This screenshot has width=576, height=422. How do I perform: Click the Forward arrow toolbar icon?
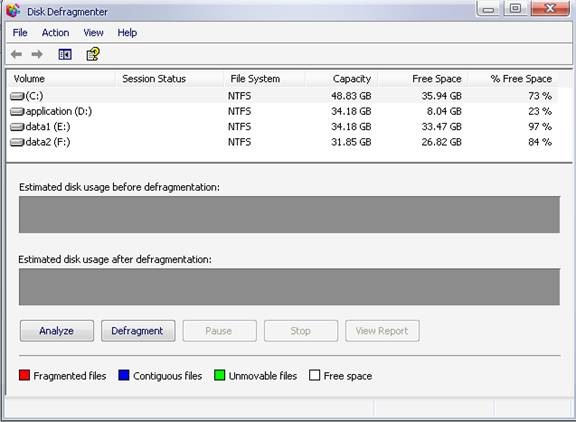[37, 54]
